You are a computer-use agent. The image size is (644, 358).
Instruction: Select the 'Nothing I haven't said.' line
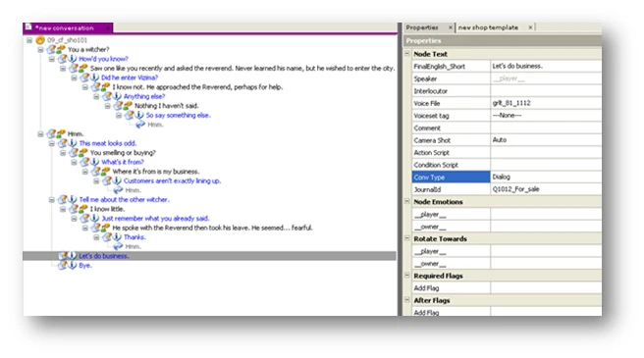166,106
